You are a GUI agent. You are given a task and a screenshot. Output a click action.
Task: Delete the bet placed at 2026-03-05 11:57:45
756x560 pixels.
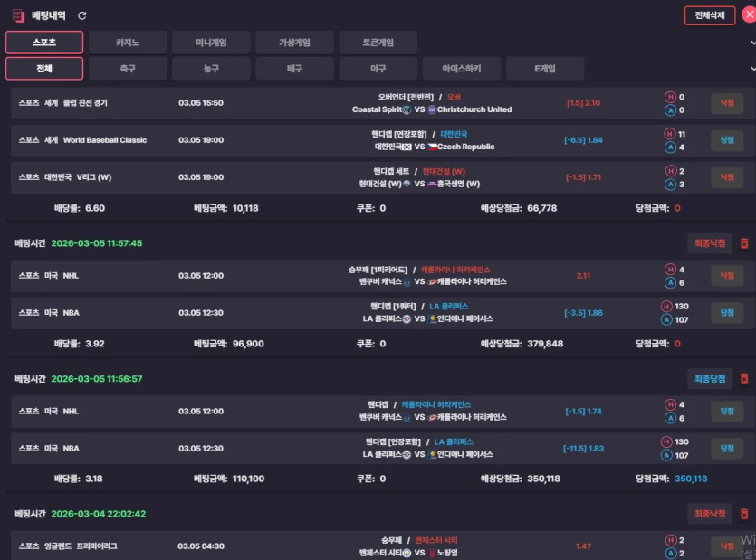[x=744, y=243]
